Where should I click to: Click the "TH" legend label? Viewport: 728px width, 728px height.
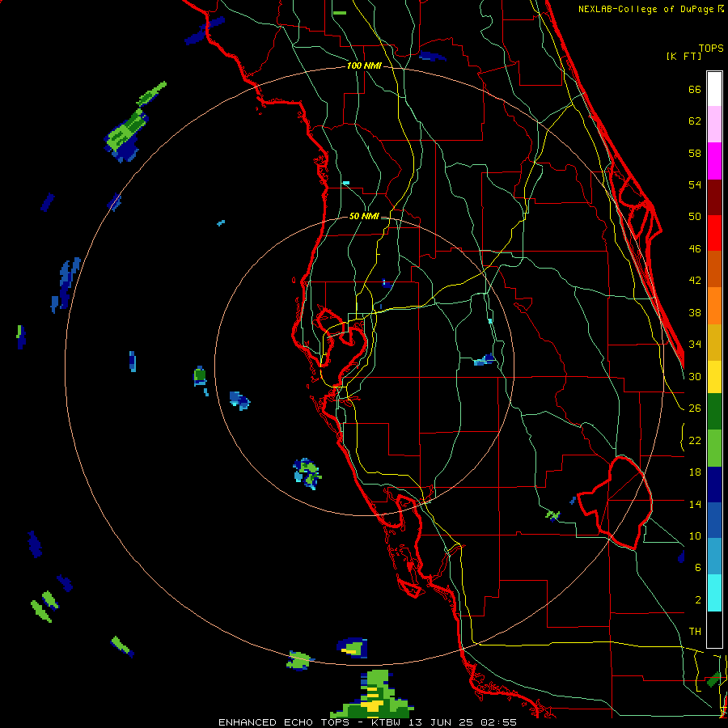695,632
